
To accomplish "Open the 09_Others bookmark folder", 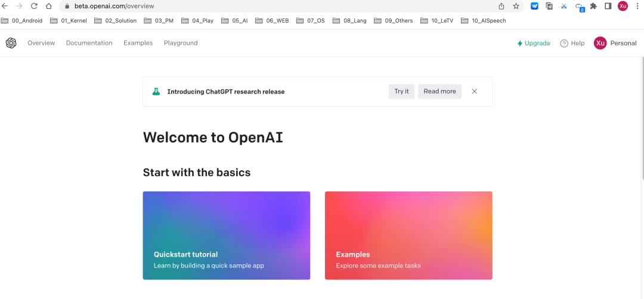I will pyautogui.click(x=394, y=20).
